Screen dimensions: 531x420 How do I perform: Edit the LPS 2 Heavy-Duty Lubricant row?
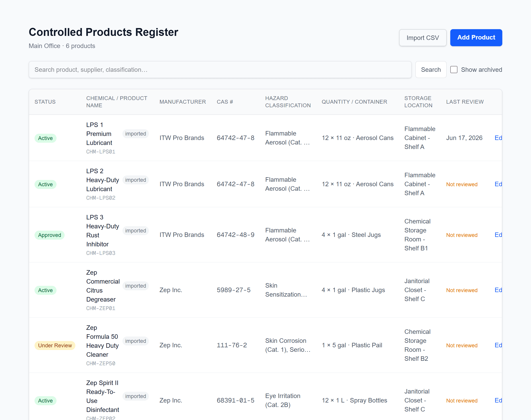pos(498,184)
